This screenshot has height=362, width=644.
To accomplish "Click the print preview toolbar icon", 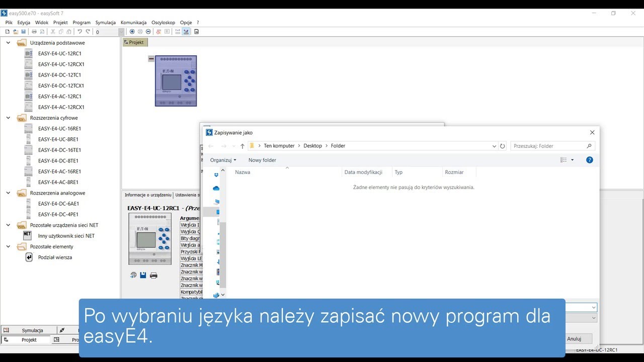I will coord(42,32).
